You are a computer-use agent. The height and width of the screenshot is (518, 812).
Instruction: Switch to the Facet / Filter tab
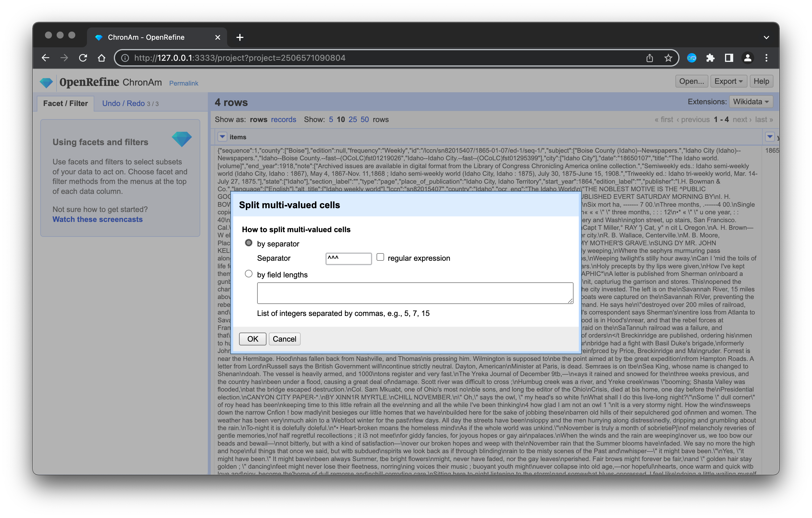[65, 103]
